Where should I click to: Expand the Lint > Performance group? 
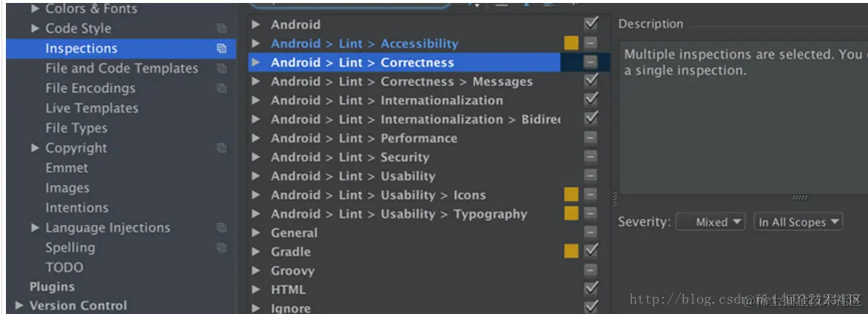[255, 138]
